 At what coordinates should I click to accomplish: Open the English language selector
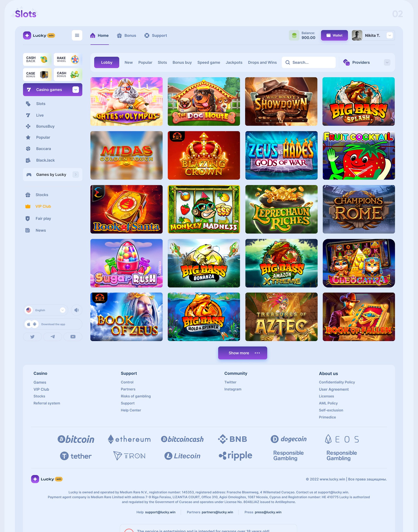tap(46, 310)
